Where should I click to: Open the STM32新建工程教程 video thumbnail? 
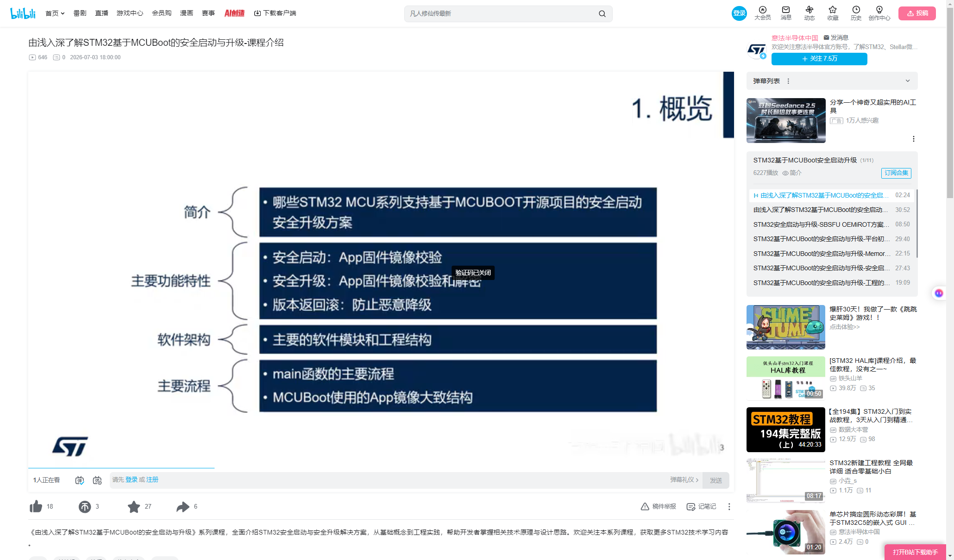pyautogui.click(x=786, y=481)
